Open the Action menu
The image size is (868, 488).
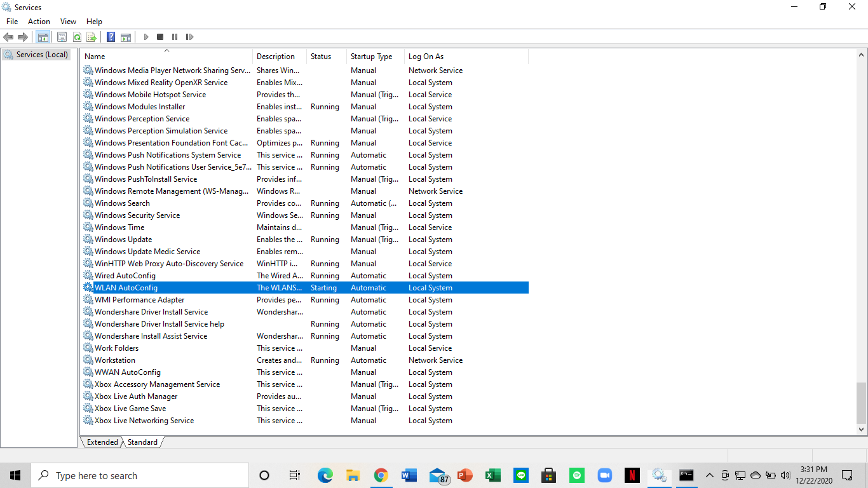[39, 22]
